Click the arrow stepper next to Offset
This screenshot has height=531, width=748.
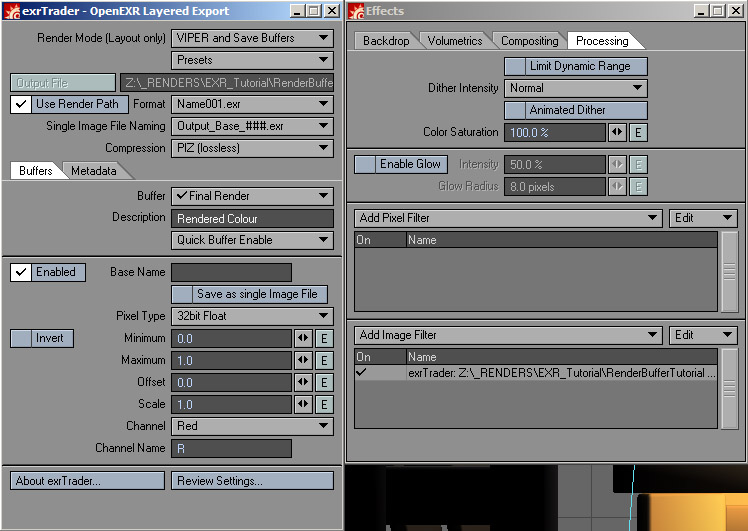pyautogui.click(x=303, y=383)
